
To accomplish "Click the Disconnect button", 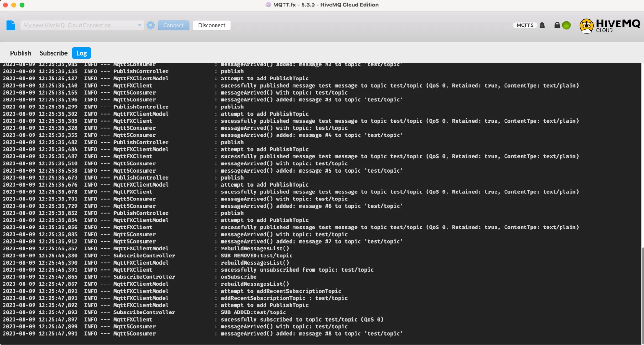I will coord(212,25).
